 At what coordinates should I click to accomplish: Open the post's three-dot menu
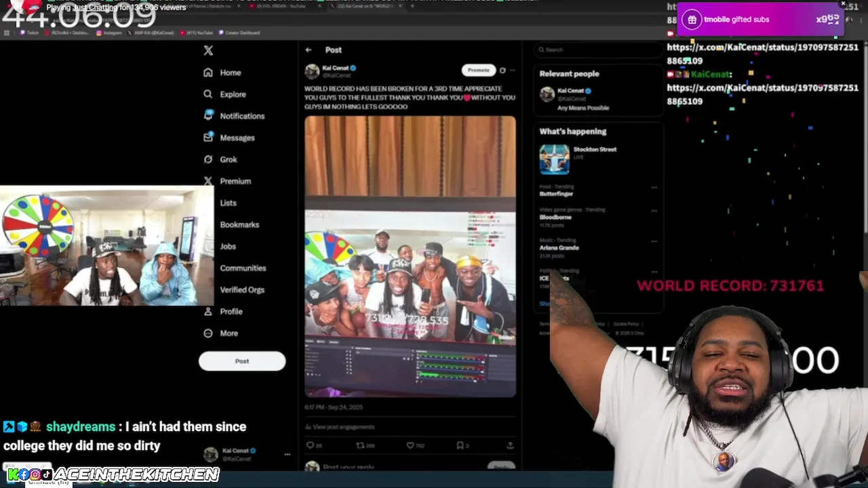click(513, 70)
